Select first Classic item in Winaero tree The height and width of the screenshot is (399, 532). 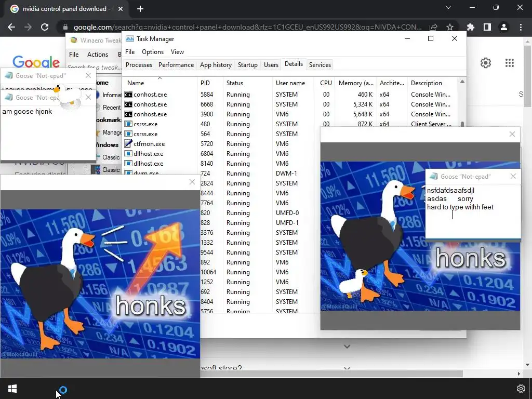click(x=111, y=157)
